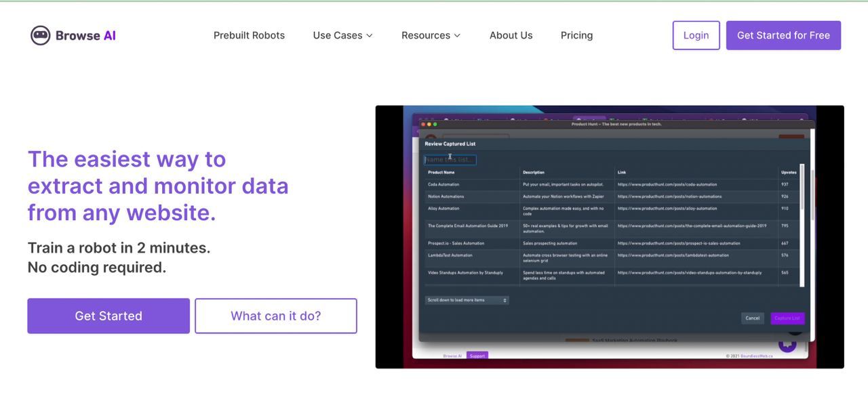Open the Prebuilt Robots page

[x=249, y=35]
